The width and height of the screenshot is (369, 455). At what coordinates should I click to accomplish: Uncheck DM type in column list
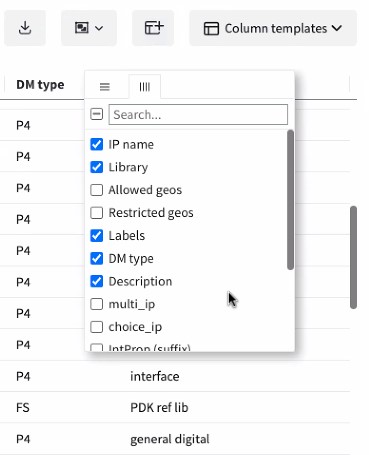click(x=97, y=258)
